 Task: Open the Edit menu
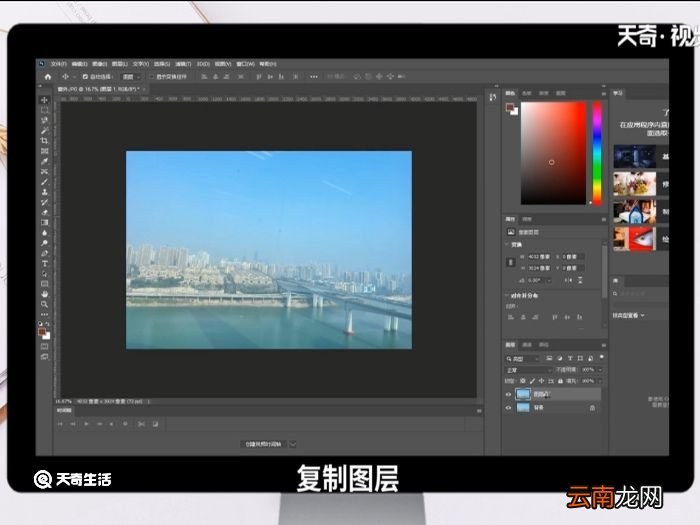tap(79, 64)
